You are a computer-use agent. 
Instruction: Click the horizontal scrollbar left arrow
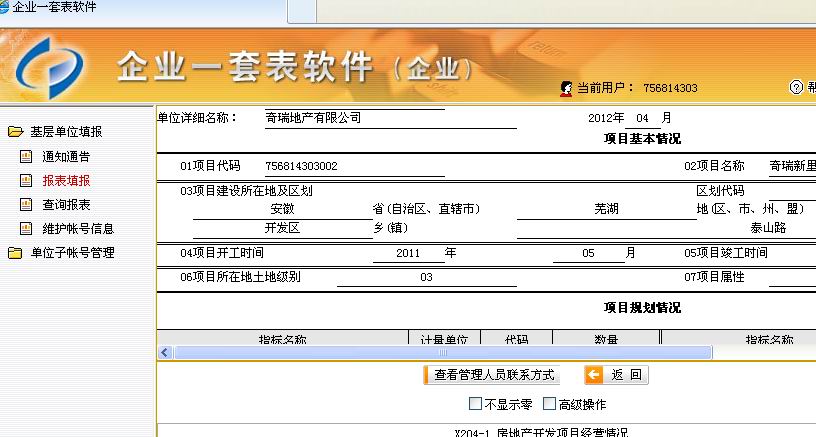point(165,352)
